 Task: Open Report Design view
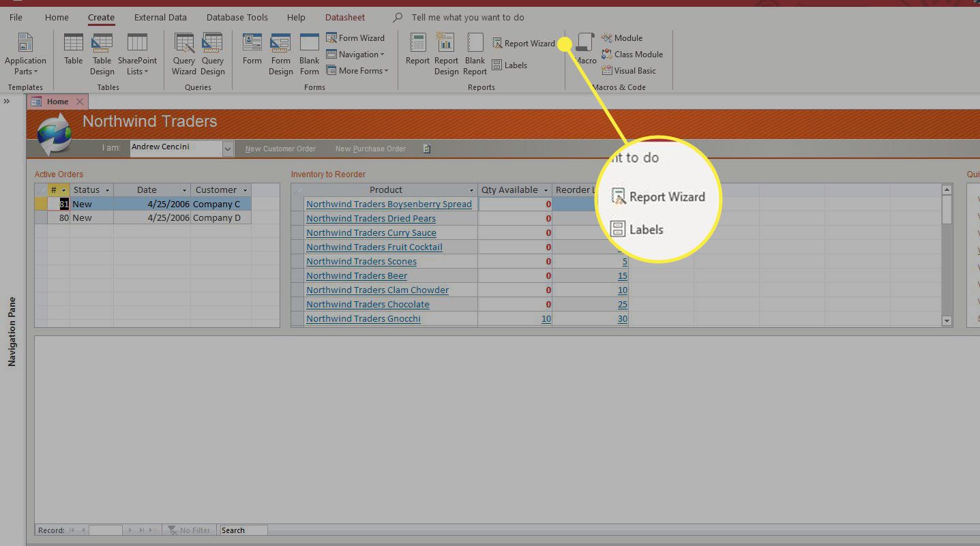click(446, 54)
